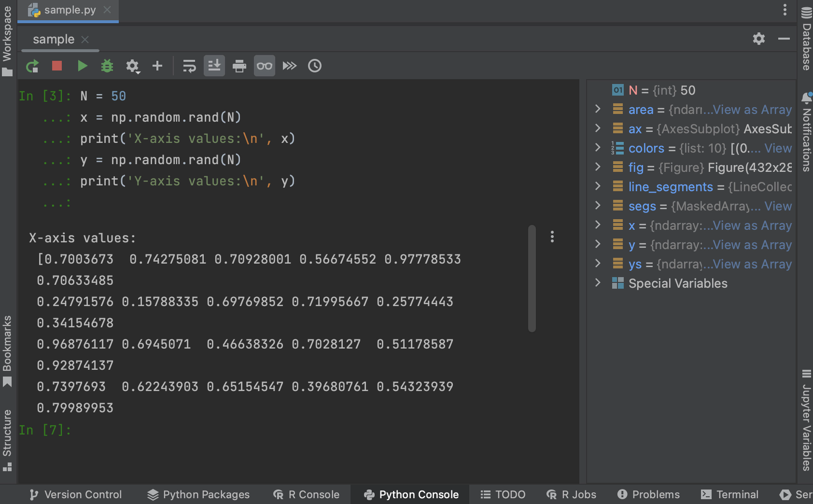Screen dimensions: 813x504
Task: Click the Print icon in console toolbar
Action: (x=239, y=66)
